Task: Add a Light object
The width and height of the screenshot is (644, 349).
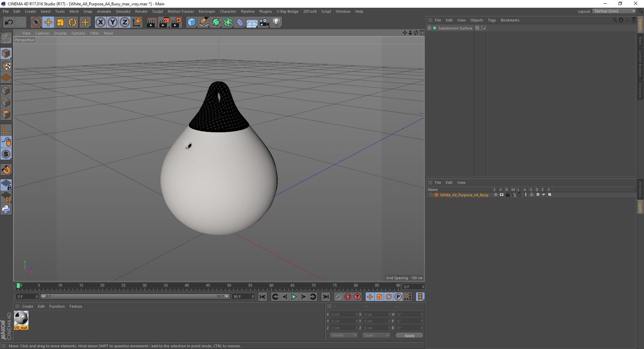Action: (276, 22)
